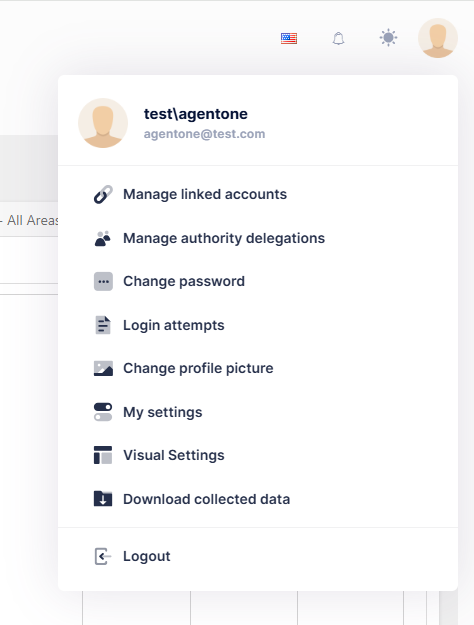Click the large profile picture in dropdown header

[x=103, y=123]
